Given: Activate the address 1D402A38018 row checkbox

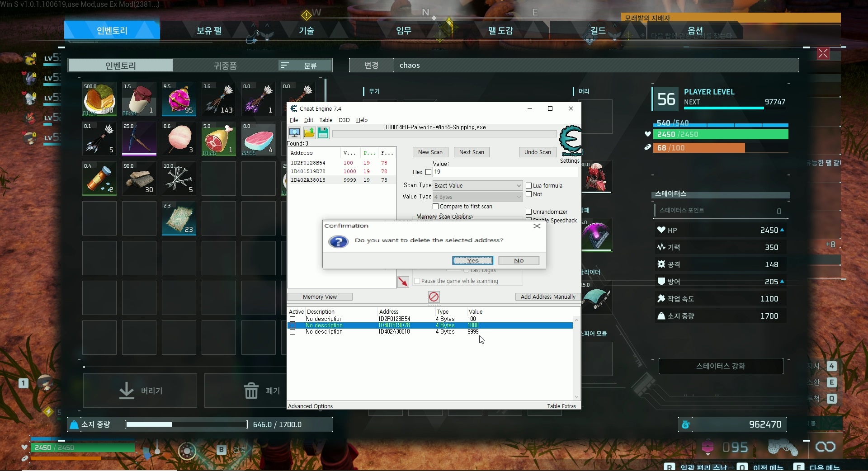Looking at the screenshot, I should pyautogui.click(x=292, y=332).
